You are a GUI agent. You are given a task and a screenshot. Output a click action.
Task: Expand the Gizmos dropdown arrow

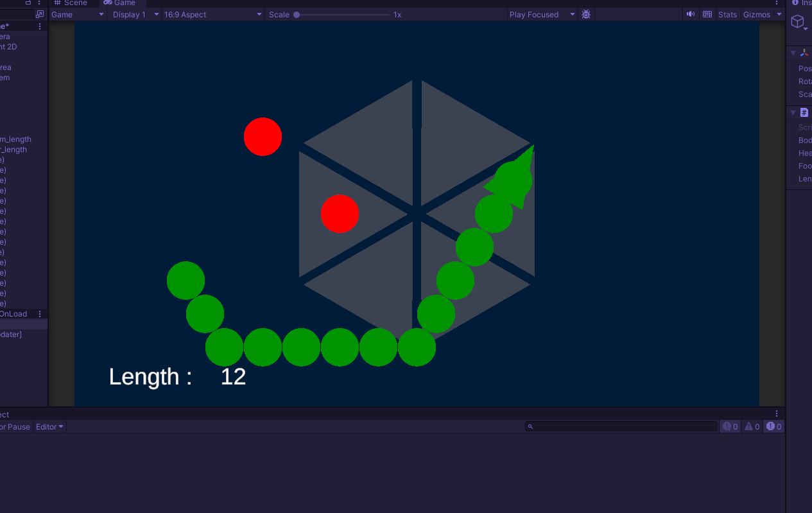coord(779,14)
